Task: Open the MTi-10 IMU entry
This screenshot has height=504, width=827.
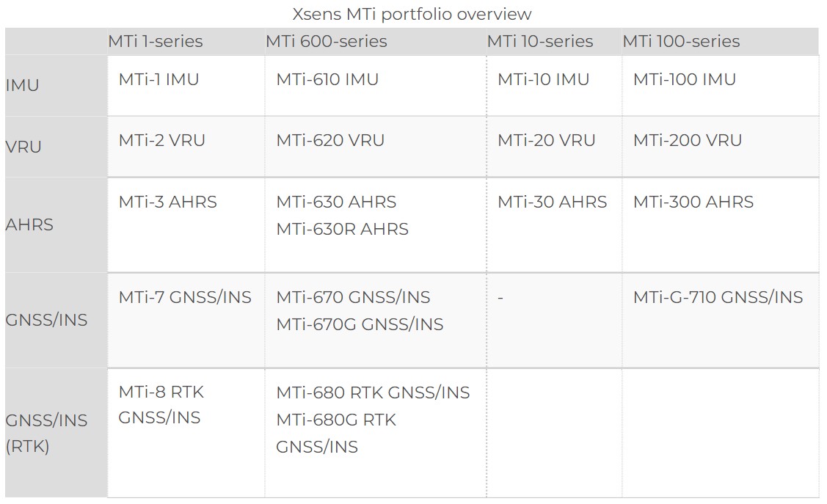Action: click(543, 79)
